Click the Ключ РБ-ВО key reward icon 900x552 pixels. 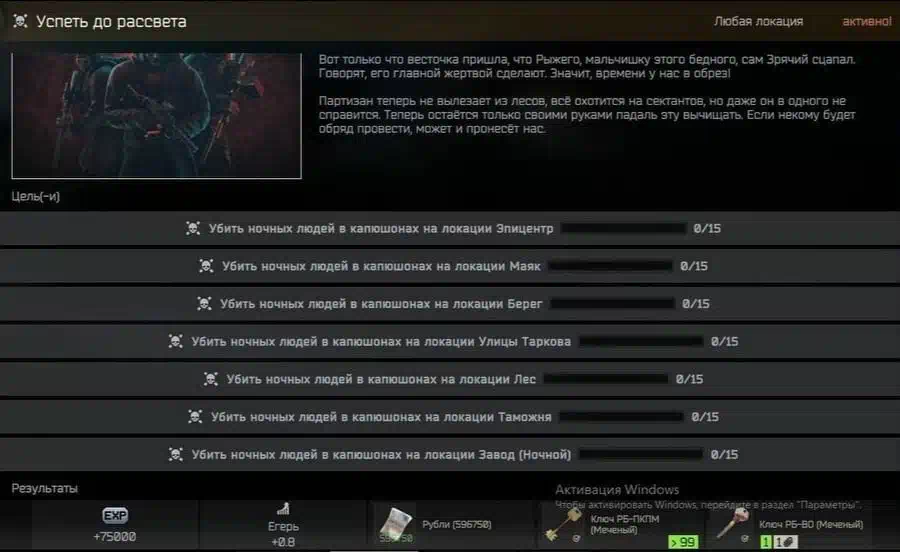tap(734, 523)
